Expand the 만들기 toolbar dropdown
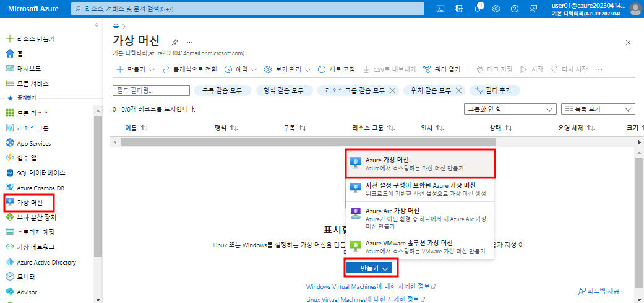644x303 pixels. pyautogui.click(x=135, y=69)
